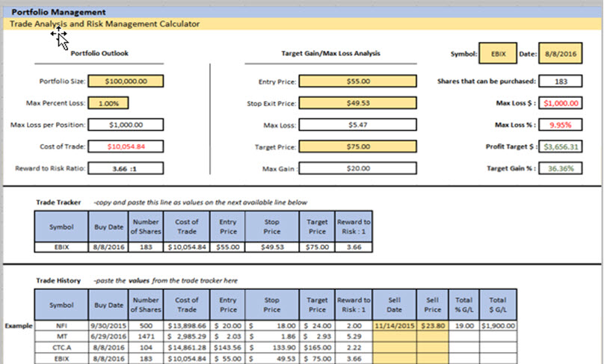
Task: Select the Target Gain % value 36.36%
Action: (561, 168)
